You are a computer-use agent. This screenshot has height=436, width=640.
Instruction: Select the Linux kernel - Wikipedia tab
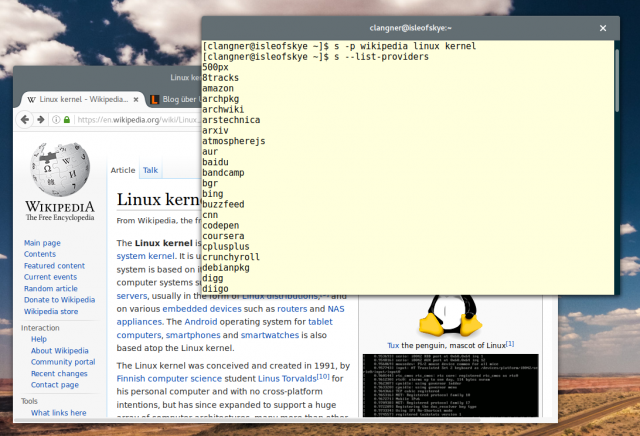84,99
